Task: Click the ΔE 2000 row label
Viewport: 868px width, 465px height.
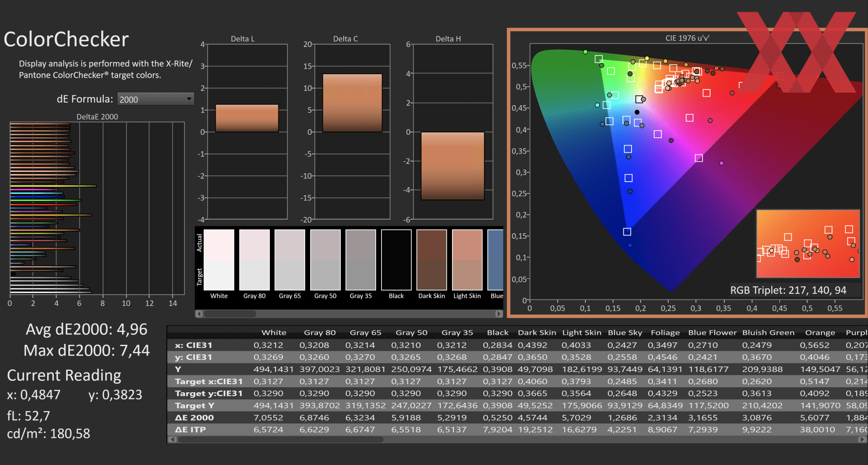Action: click(x=194, y=418)
